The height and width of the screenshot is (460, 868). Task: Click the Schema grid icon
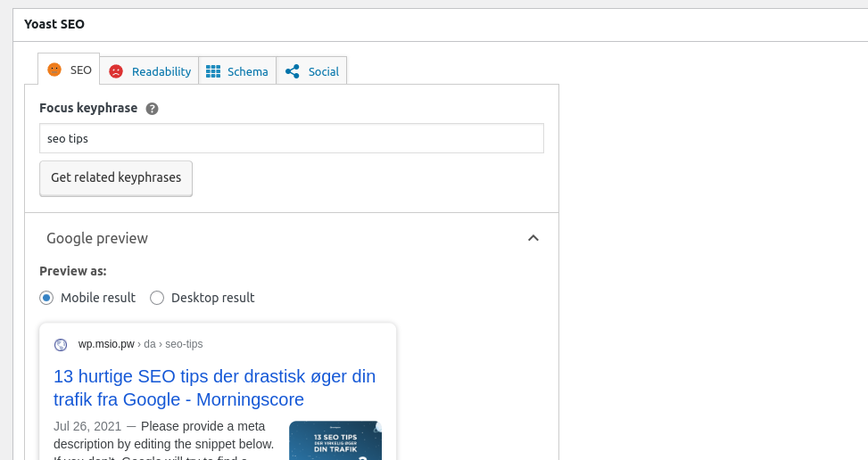click(x=211, y=71)
